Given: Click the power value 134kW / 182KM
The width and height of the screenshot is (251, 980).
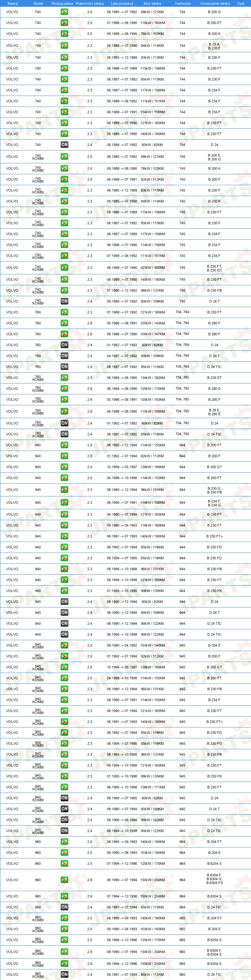Looking at the screenshot, I should (x=152, y=378).
